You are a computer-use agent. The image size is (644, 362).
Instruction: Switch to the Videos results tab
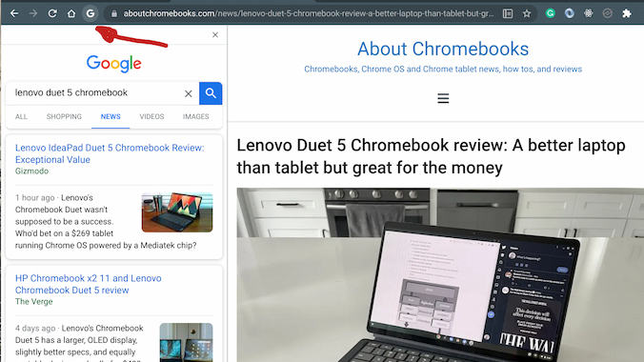pyautogui.click(x=151, y=116)
